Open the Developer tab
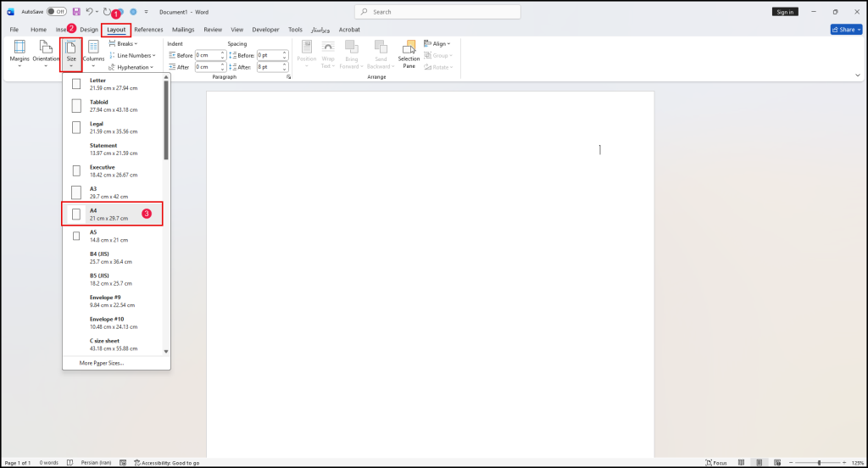 point(265,30)
